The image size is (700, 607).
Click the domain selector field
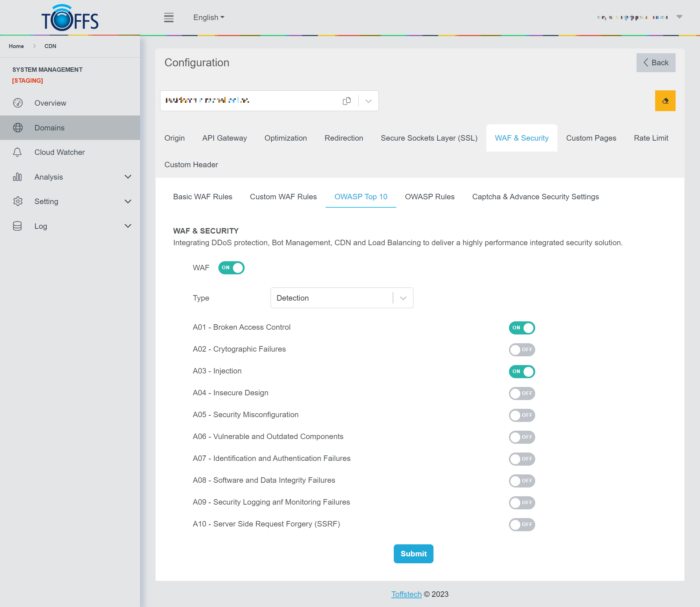[252, 101]
